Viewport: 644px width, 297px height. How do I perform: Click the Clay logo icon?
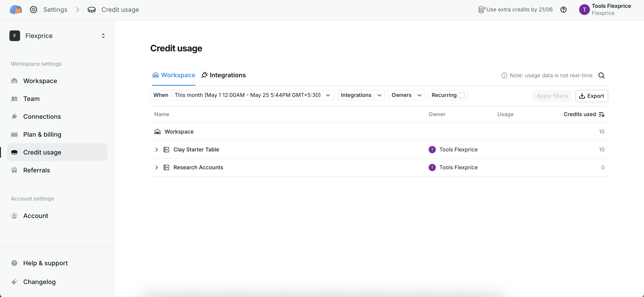[16, 9]
